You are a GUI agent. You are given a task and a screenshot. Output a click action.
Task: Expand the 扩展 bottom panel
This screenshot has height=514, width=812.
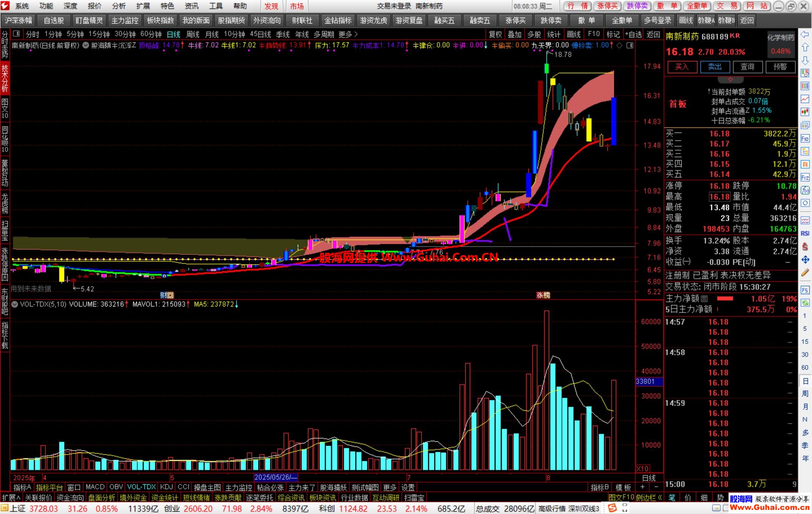[x=11, y=497]
